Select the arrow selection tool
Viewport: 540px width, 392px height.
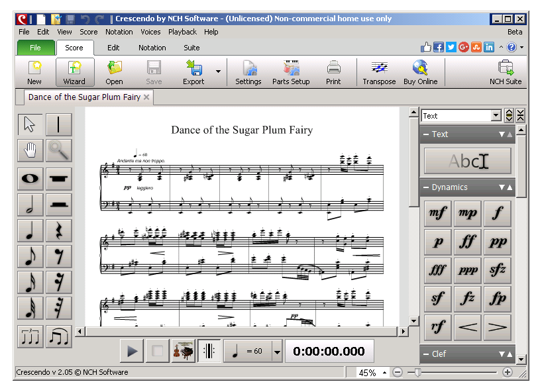[x=30, y=124]
